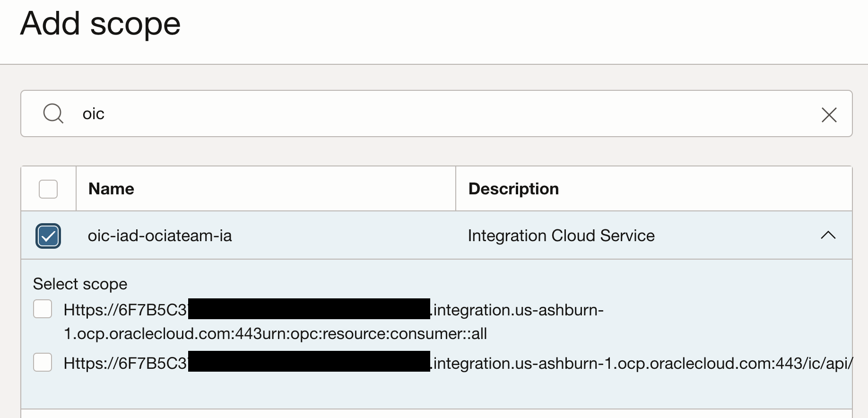Click the Name column header
Image resolution: width=868 pixels, height=418 pixels.
111,189
